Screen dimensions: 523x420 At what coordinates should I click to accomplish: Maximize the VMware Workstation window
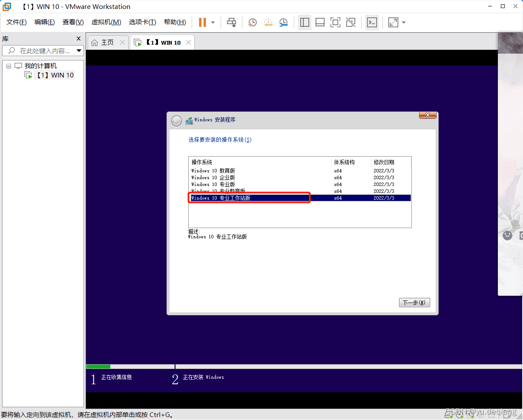click(x=503, y=6)
